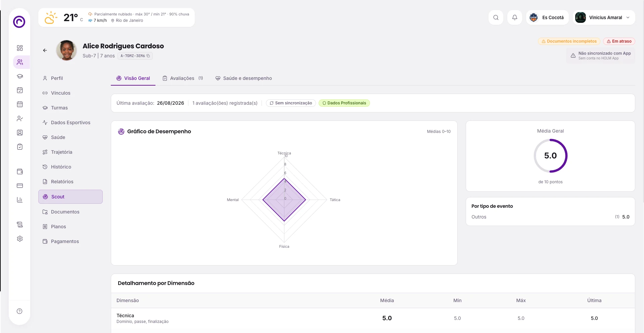Open Dados Esportivos in the athlete menu

click(71, 123)
